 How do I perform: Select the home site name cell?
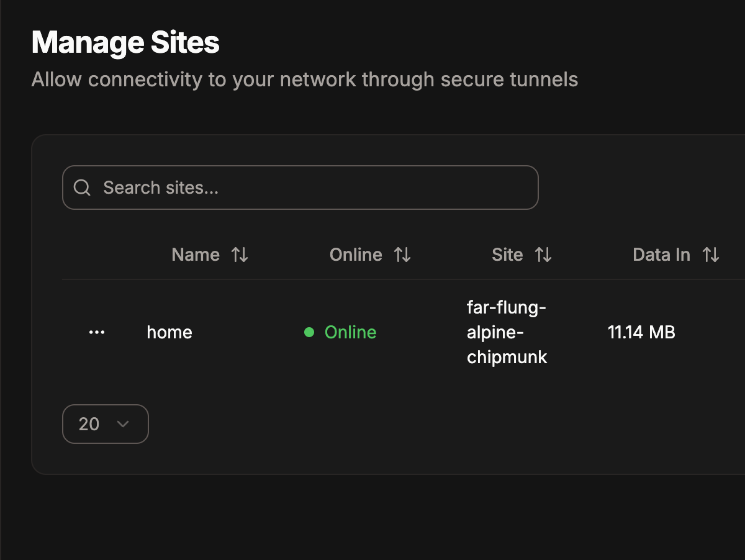[169, 332]
